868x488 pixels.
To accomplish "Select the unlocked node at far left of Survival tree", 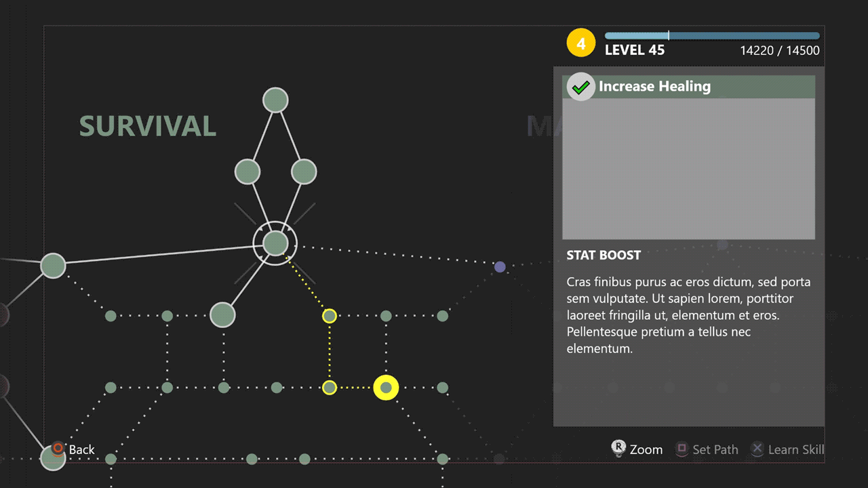I will 53,266.
